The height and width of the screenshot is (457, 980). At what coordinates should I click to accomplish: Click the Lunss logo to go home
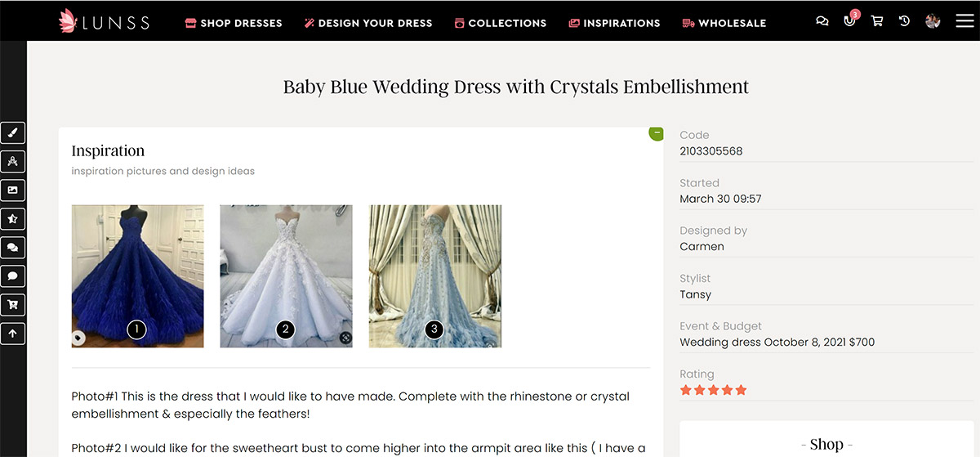(x=104, y=22)
